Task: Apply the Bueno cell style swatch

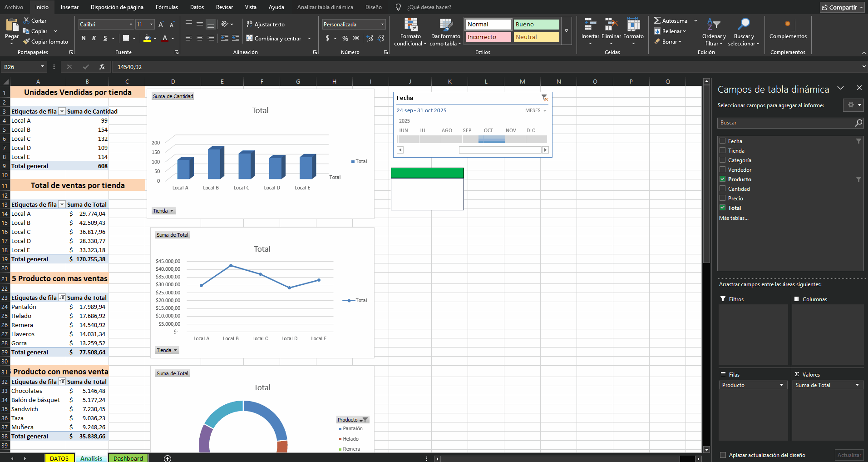Action: [536, 24]
